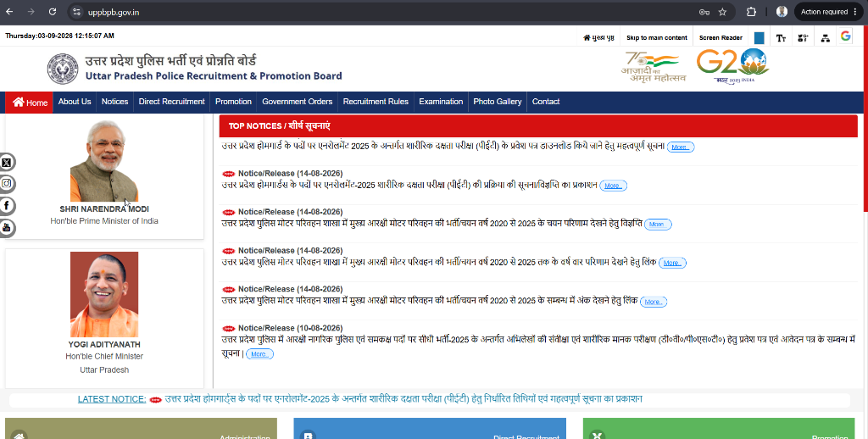
Task: Open site information icon beside uppbpb.gov.in
Action: tap(77, 12)
